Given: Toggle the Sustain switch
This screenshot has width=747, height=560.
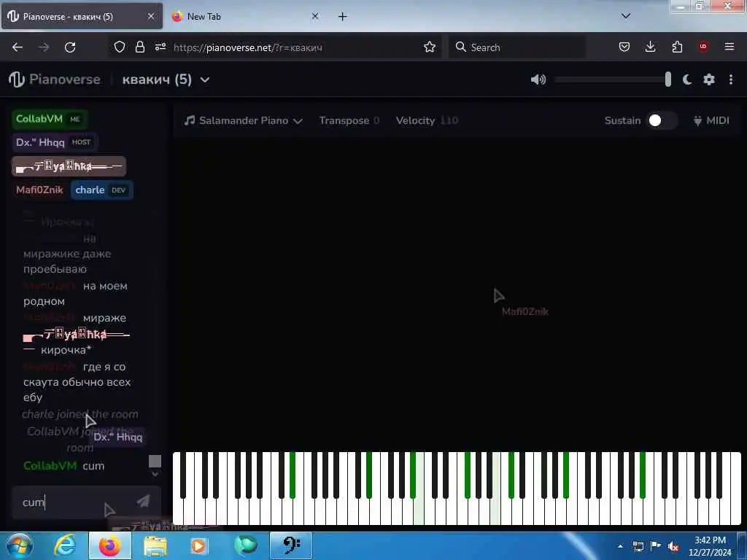Looking at the screenshot, I should click(662, 120).
